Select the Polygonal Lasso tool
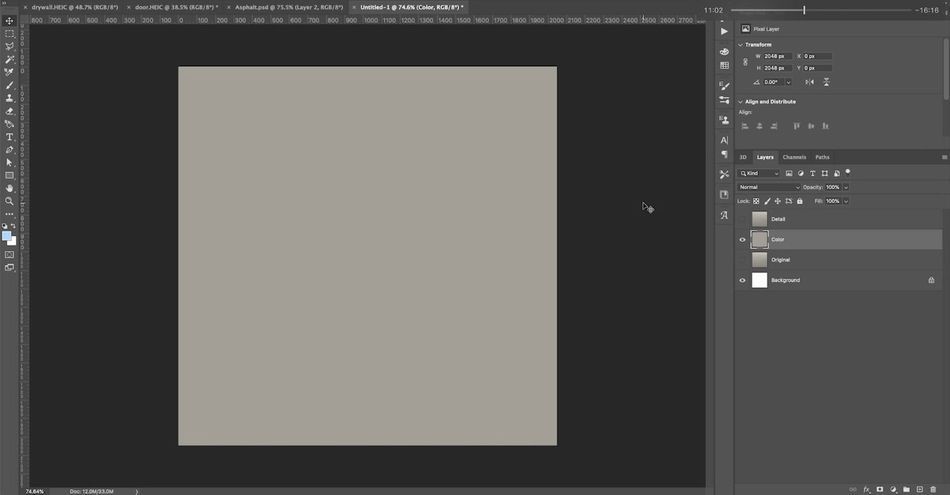This screenshot has width=950, height=495. (9, 47)
